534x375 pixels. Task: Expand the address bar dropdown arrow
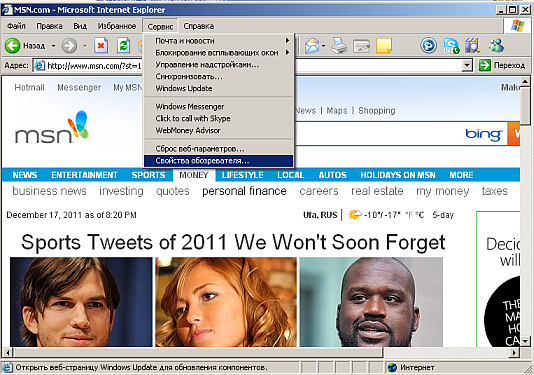point(467,65)
